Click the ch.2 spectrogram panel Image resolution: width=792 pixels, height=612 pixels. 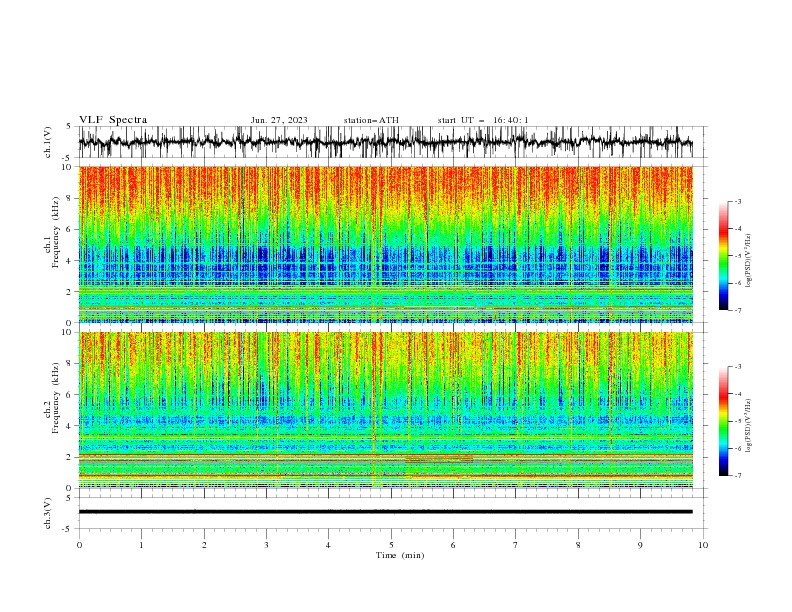point(385,410)
